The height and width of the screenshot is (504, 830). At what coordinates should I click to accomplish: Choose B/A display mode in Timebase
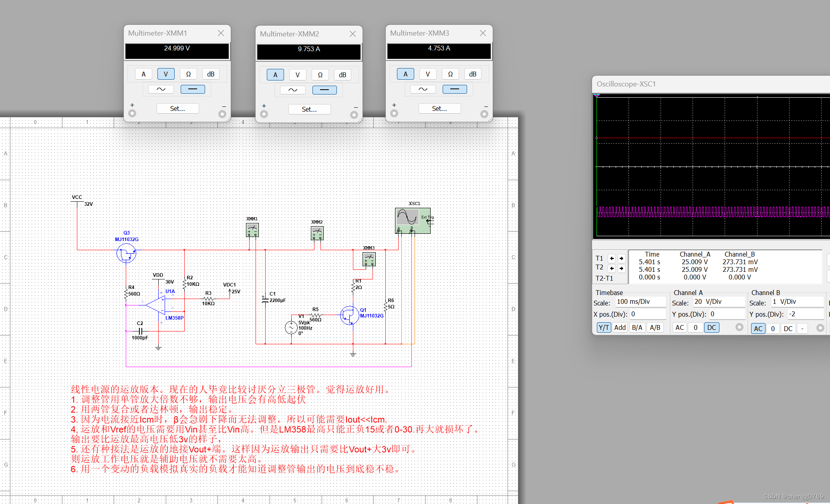tap(637, 327)
